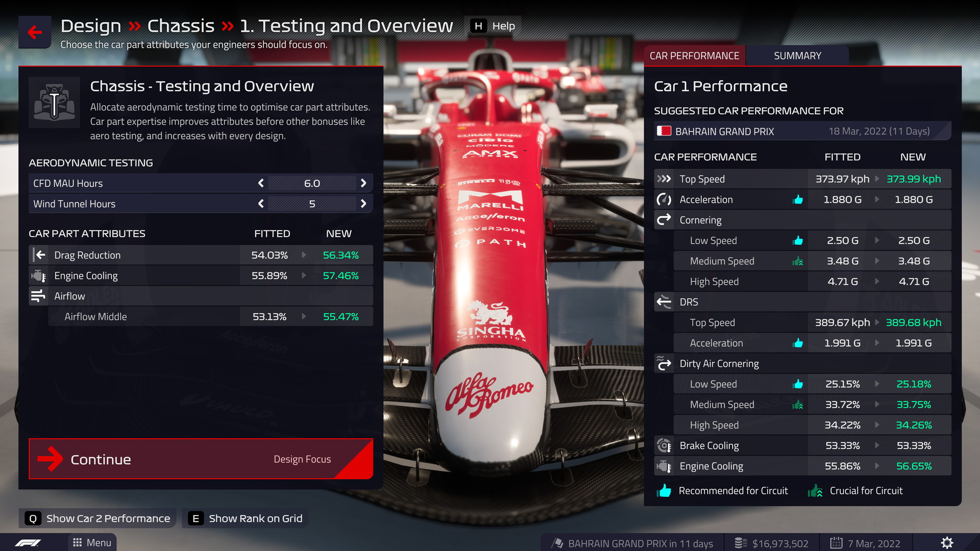Image resolution: width=980 pixels, height=551 pixels.
Task: Click left arrow to decrease CFD MAU Hours
Action: pyautogui.click(x=260, y=183)
